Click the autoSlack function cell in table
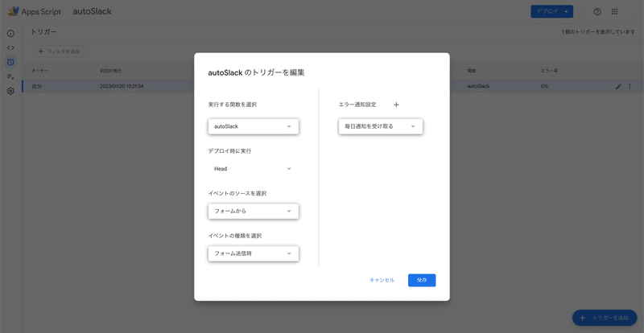644x333 pixels. point(478,87)
